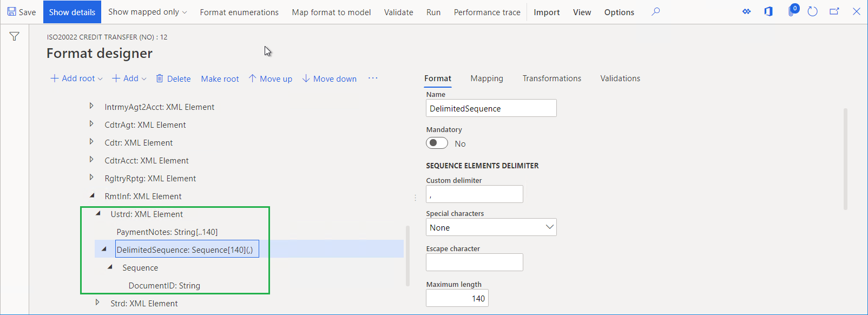Open Show mapped only dropdown
Viewport: 868px width, 315px height.
coord(147,12)
